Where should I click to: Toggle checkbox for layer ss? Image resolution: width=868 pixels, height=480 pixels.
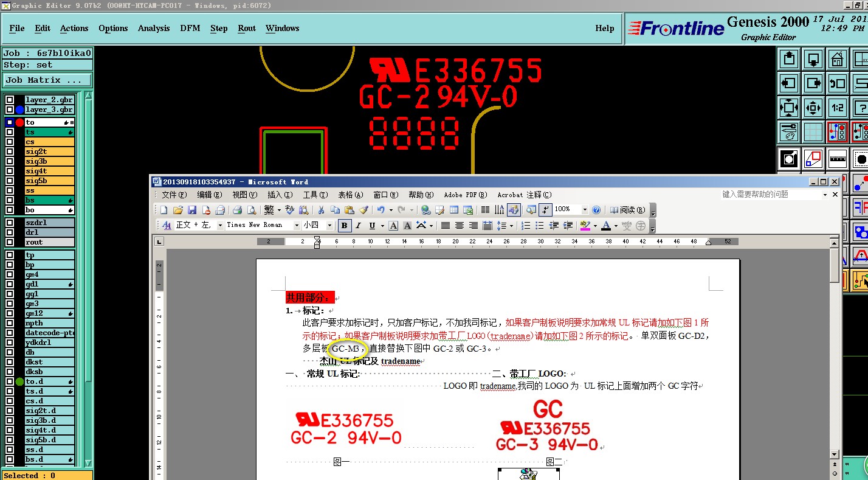(10, 190)
